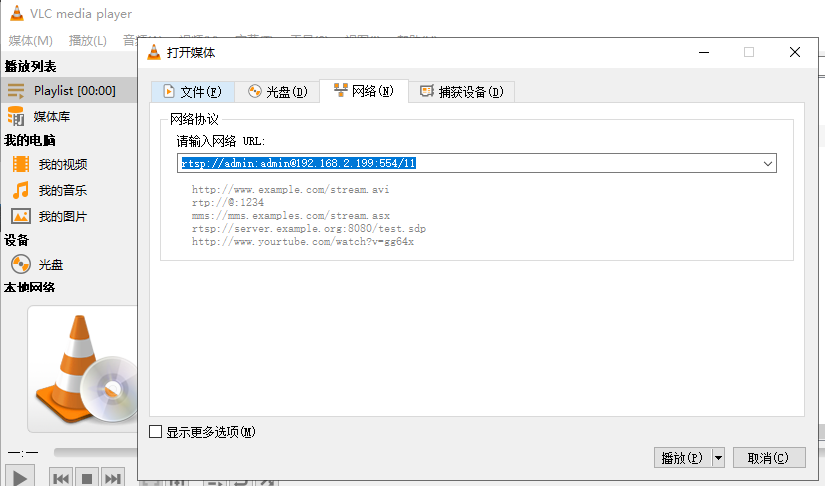Click the 播放(P) button

(682, 458)
